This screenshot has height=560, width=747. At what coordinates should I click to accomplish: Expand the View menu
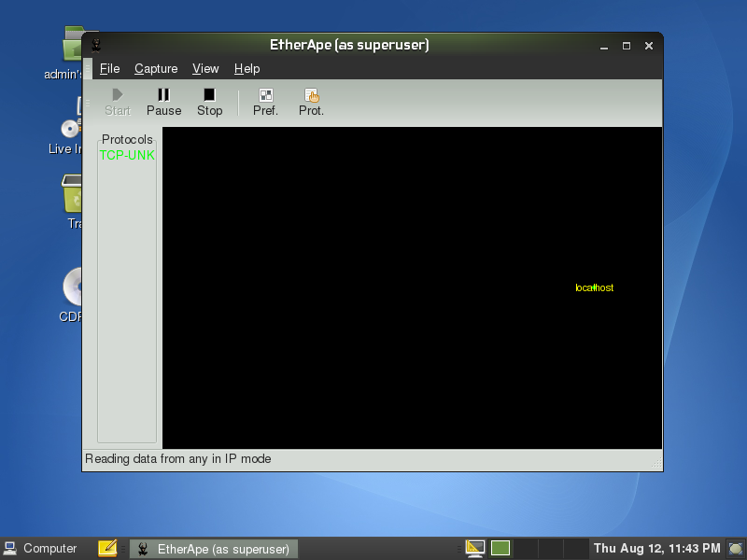pyautogui.click(x=205, y=68)
